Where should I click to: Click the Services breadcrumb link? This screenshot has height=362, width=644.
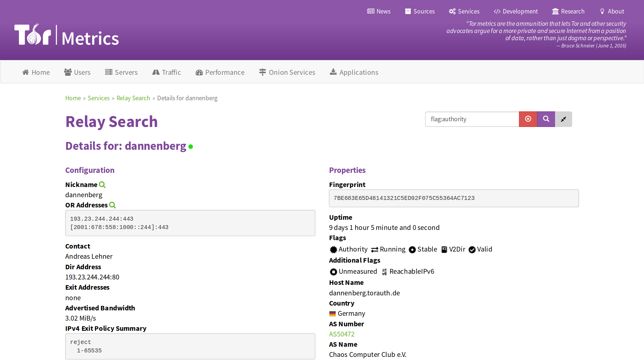pyautogui.click(x=99, y=98)
